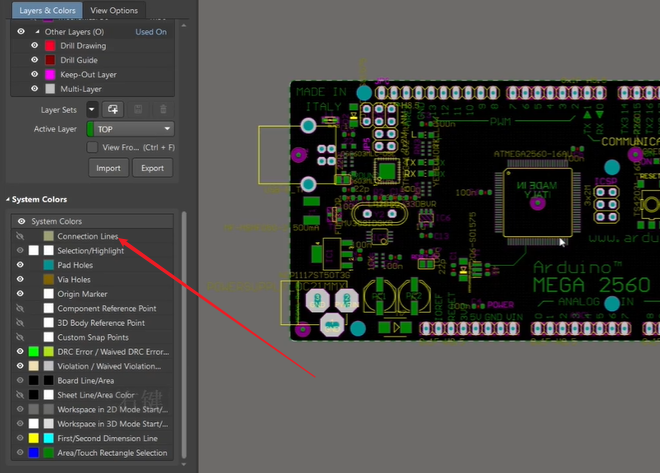Show Component Reference Point via eye icon
This screenshot has width=660, height=473.
click(20, 308)
